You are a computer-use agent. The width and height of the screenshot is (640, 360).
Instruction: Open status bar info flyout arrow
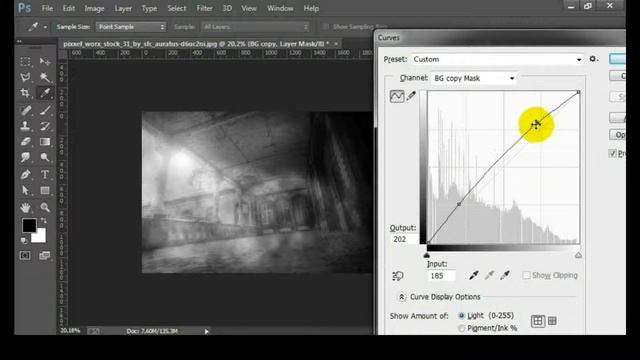click(x=207, y=331)
